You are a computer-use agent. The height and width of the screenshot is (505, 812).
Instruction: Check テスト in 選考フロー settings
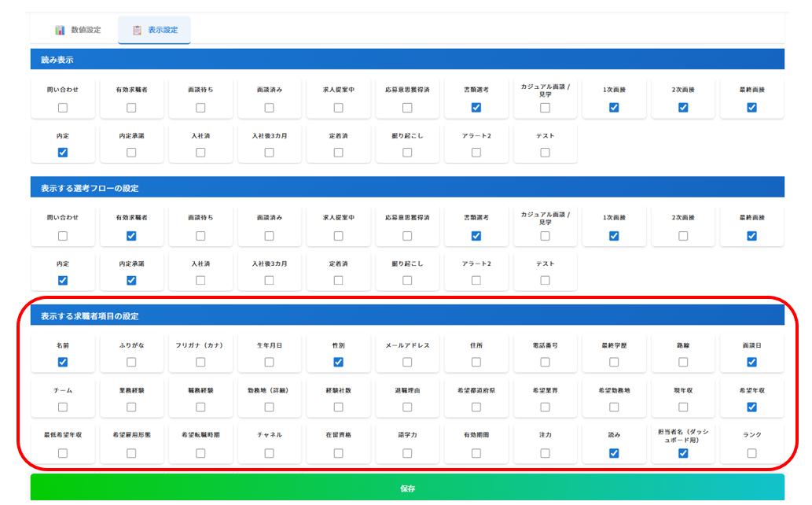click(545, 280)
